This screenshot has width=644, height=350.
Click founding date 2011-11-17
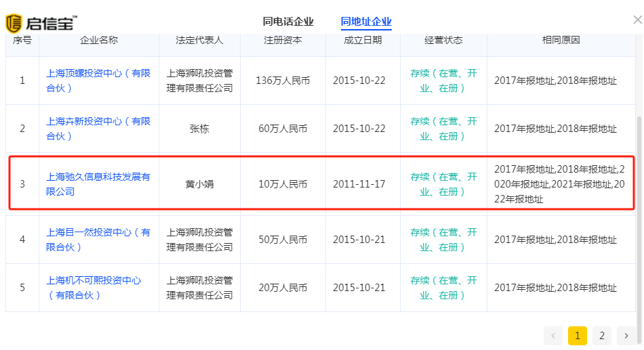tap(359, 184)
